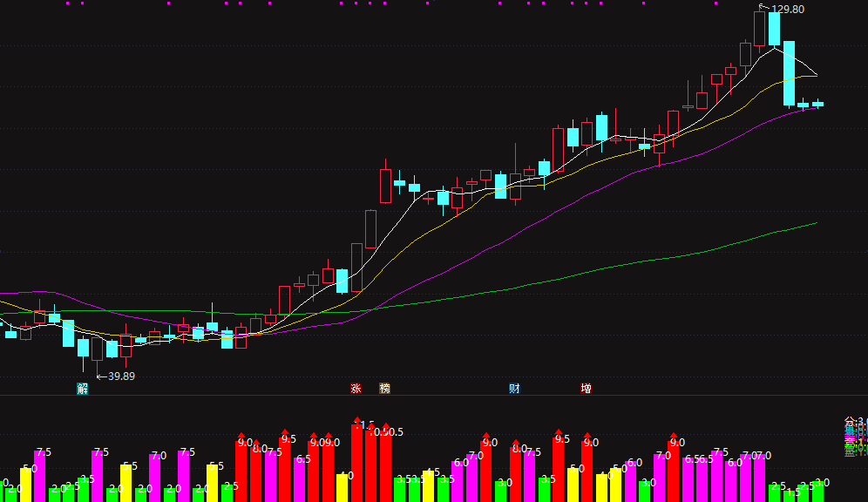Open the teal 解 event marker
Screen dimensions: 868x502
[x=83, y=389]
